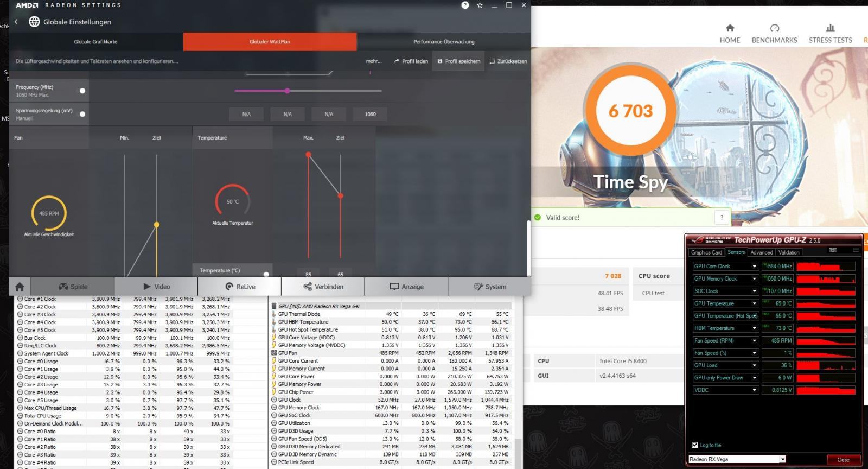Close GPU-Z with the Close button
The image size is (868, 469).
(x=843, y=460)
